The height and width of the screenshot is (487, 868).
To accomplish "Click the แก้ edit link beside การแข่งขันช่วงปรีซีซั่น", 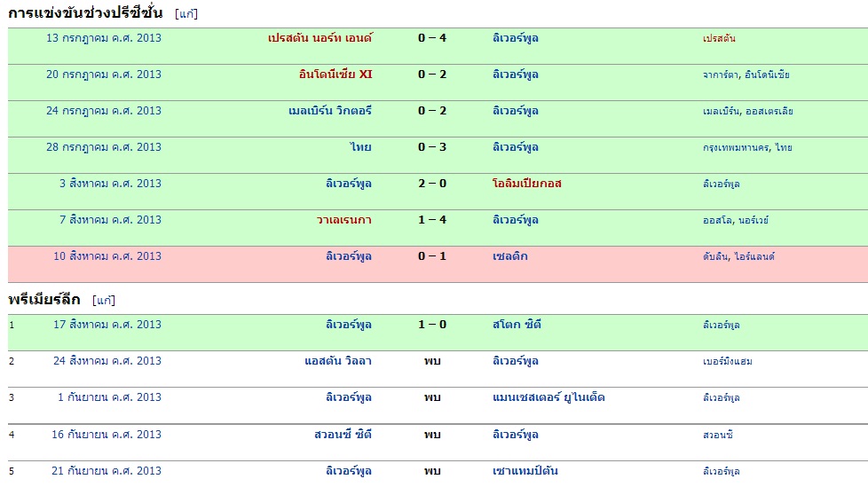I will 186,13.
